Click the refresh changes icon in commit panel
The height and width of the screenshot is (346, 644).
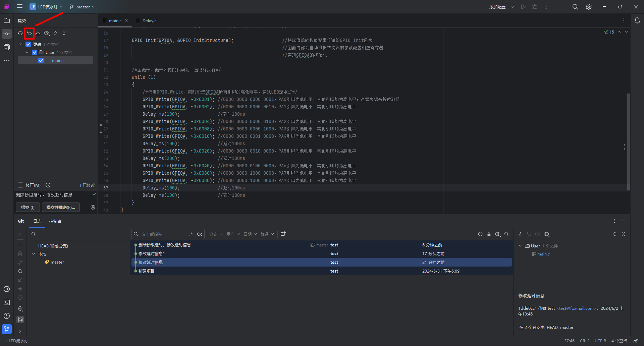click(x=20, y=33)
